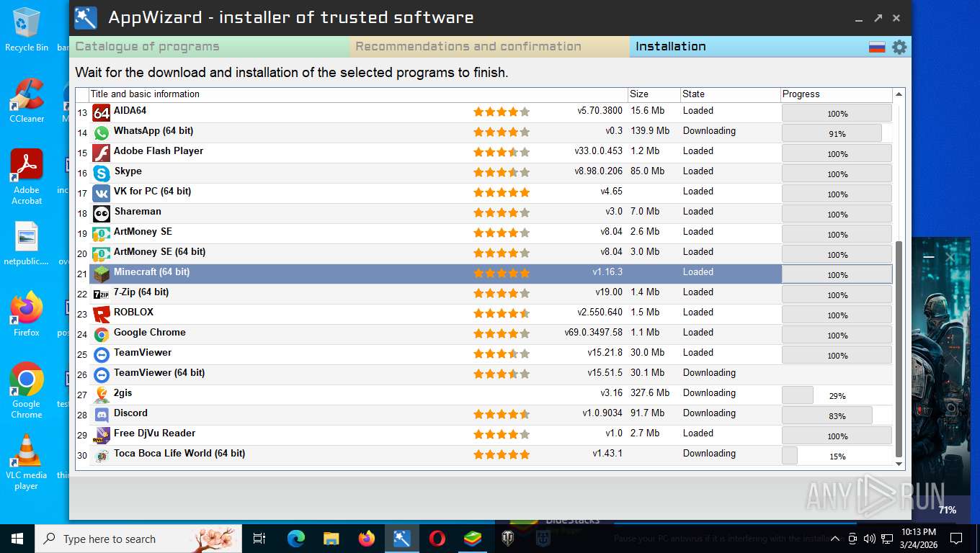Open BlueStacks from the taskbar

click(473, 539)
